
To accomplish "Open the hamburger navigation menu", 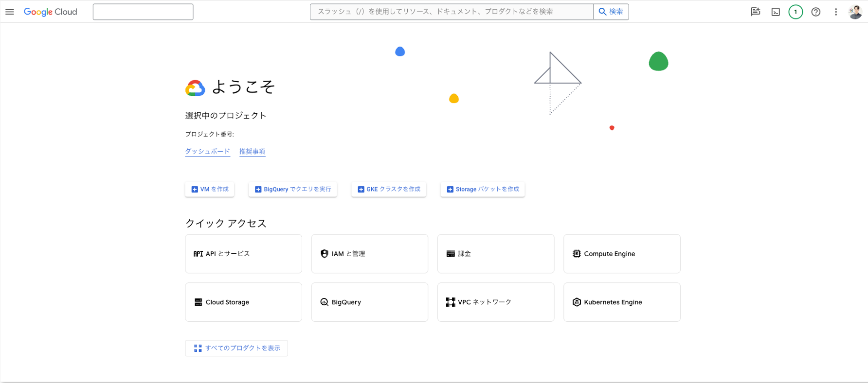I will tap(10, 12).
